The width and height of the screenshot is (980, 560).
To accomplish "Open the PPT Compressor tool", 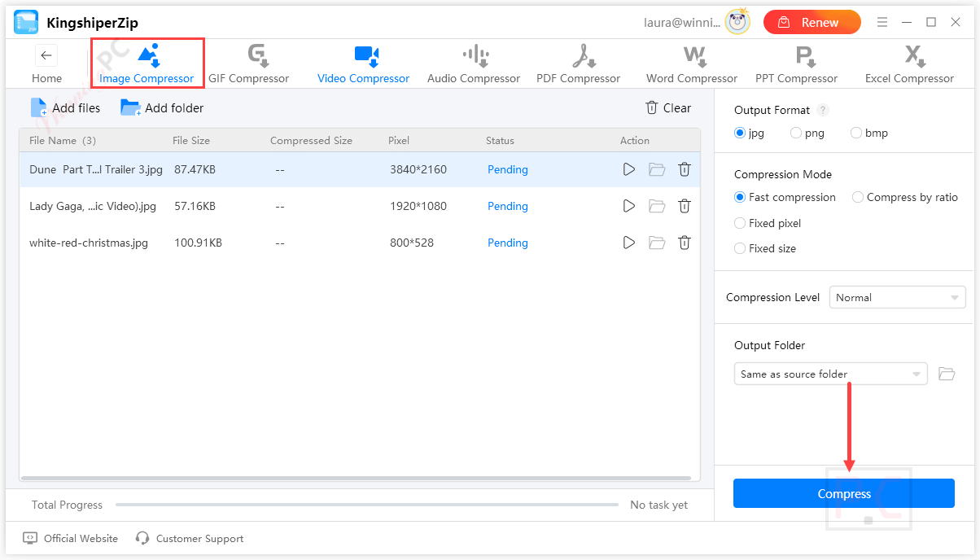I will click(x=796, y=64).
